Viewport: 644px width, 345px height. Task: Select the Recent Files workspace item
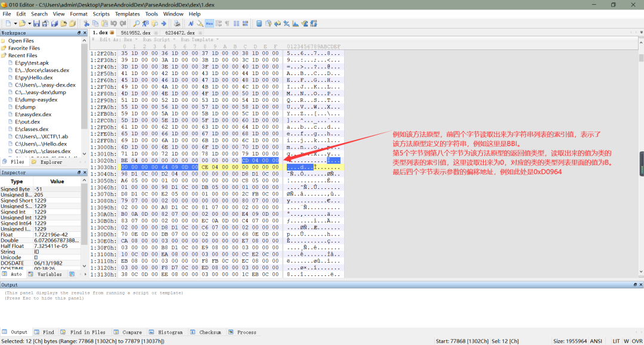pyautogui.click(x=23, y=55)
